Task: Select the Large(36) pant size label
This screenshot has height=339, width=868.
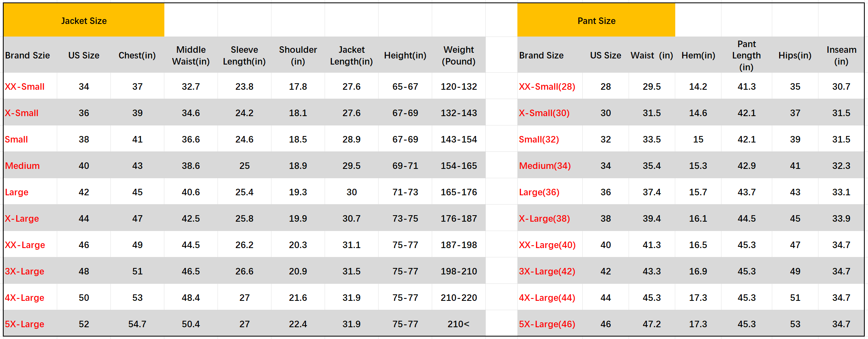Action: [x=539, y=192]
